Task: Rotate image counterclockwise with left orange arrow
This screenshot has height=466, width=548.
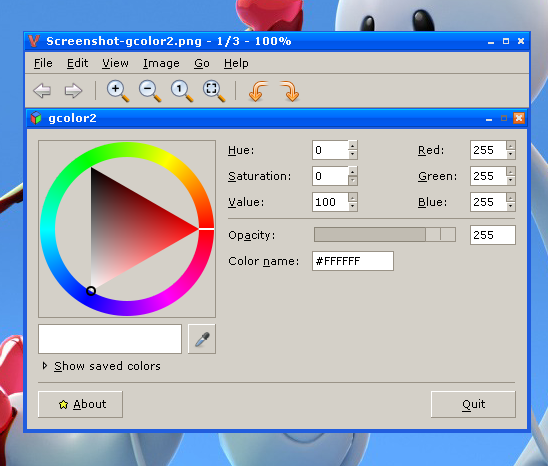Action: (x=258, y=91)
